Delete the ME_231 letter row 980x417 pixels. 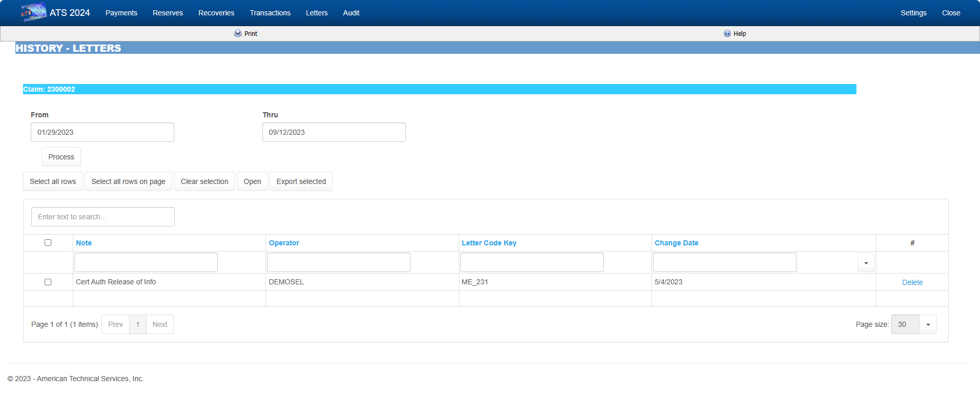(x=912, y=282)
